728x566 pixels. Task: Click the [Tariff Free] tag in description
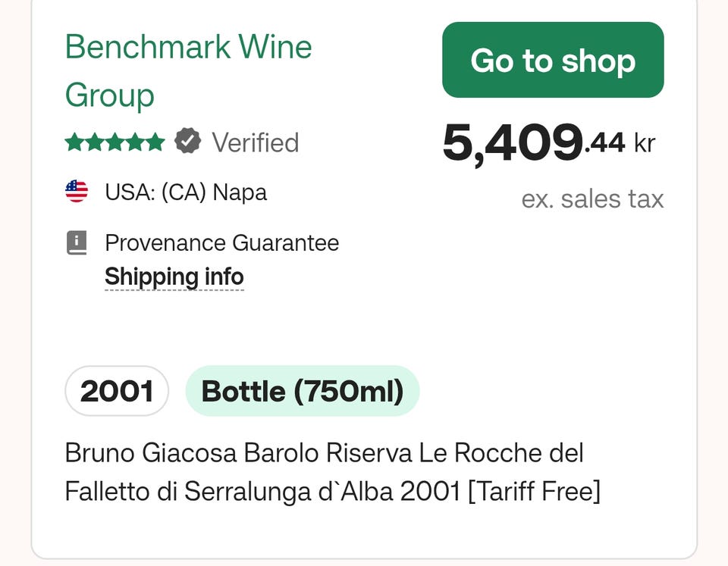coord(534,491)
